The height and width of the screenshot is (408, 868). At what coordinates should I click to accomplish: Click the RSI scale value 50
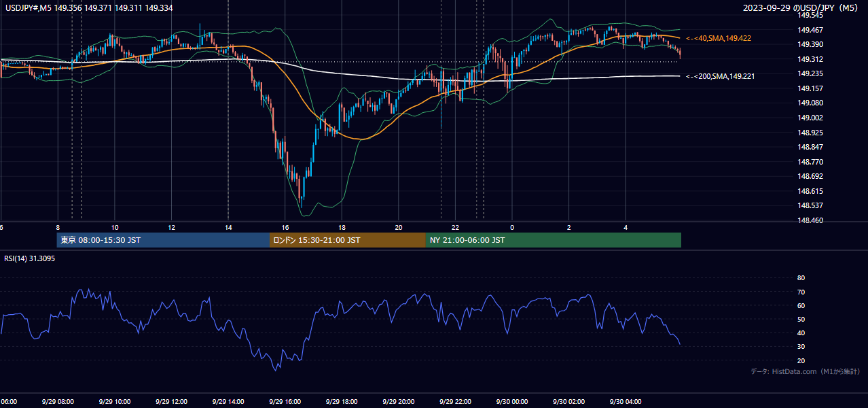[x=801, y=319]
